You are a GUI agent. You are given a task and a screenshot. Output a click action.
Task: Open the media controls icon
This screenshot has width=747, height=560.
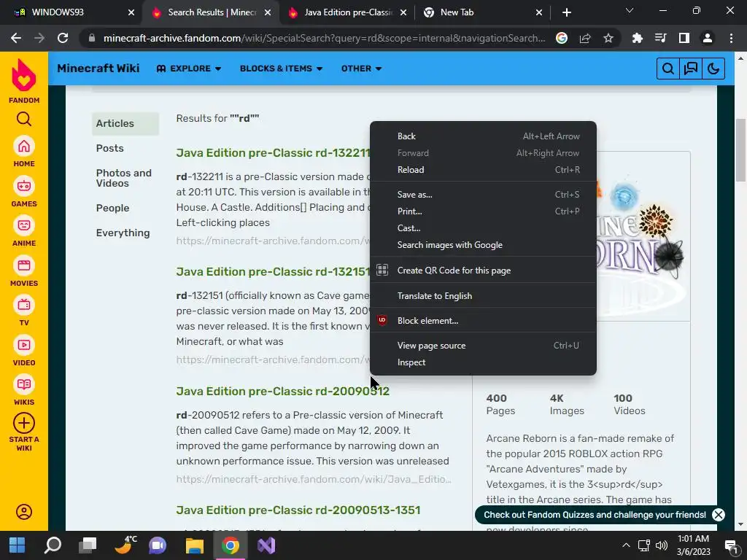pyautogui.click(x=660, y=38)
